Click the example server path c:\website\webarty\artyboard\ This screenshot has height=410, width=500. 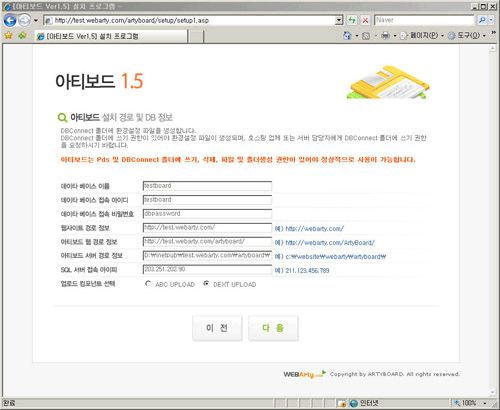point(336,257)
